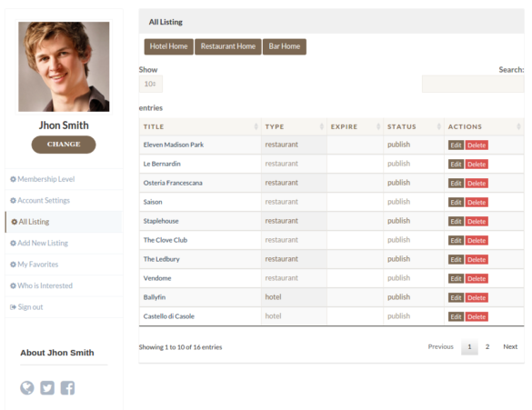Image resolution: width=532 pixels, height=410 pixels.
Task: Sort table by Status column arrows
Action: coord(439,126)
